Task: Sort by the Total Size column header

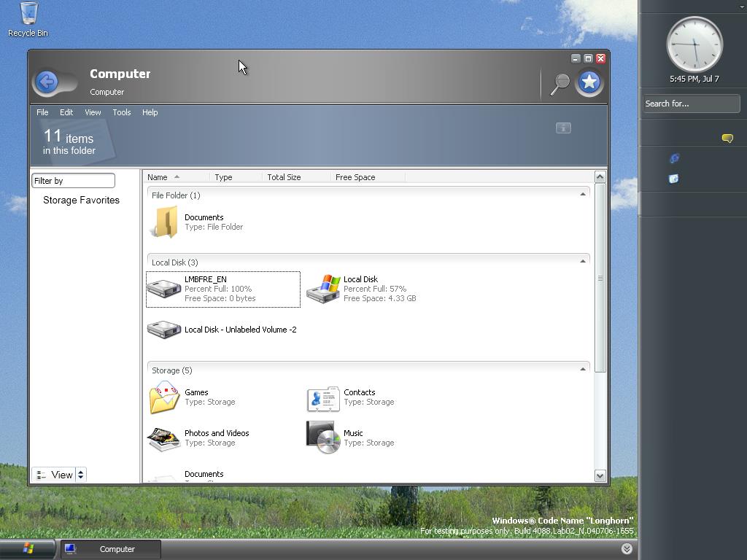Action: (296, 177)
